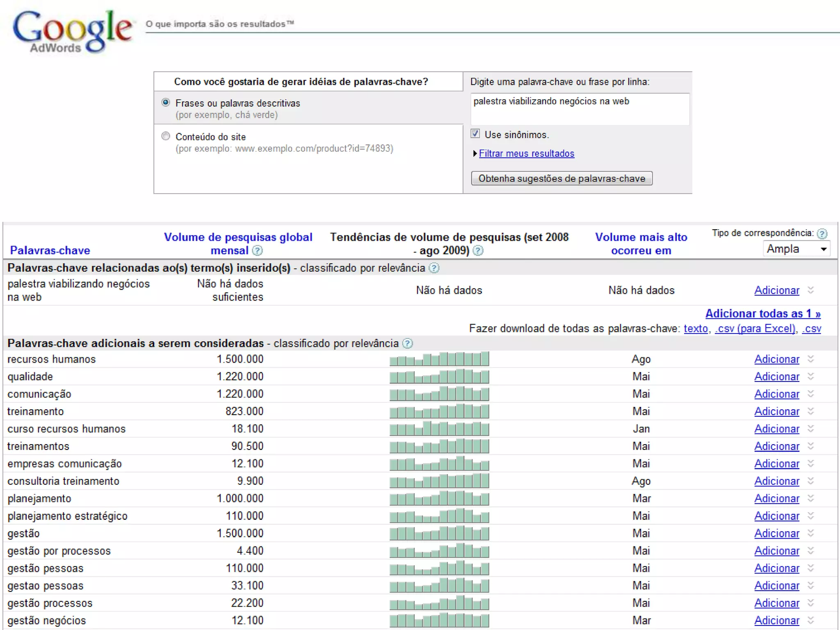The height and width of the screenshot is (630, 840).
Task: Click help icon beside Tipo de correspondência
Action: (822, 234)
